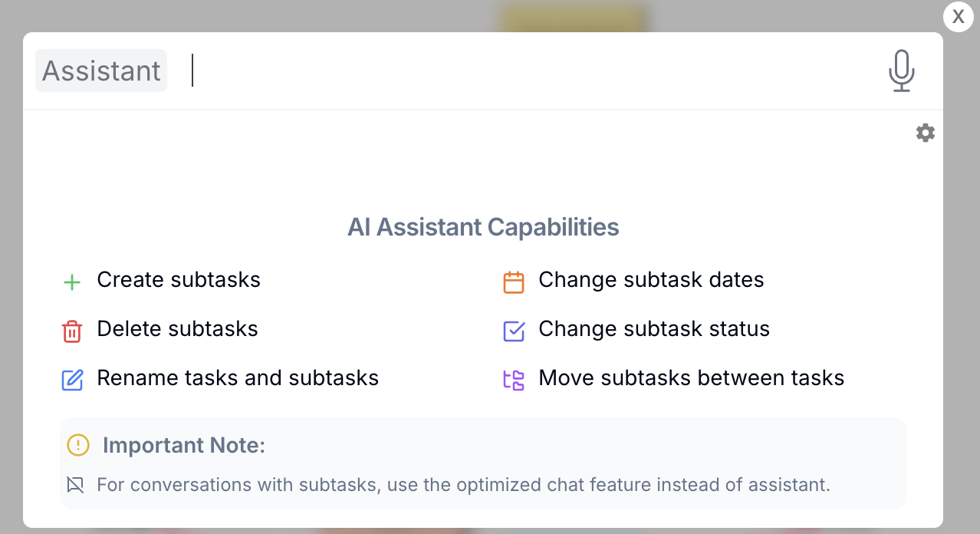Click the green plus Create subtasks icon
Screen dimensions: 980x534
[x=71, y=282]
